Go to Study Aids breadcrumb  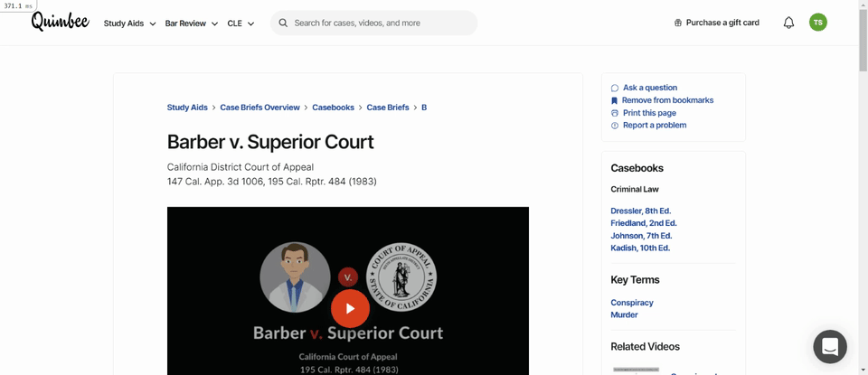click(x=187, y=108)
